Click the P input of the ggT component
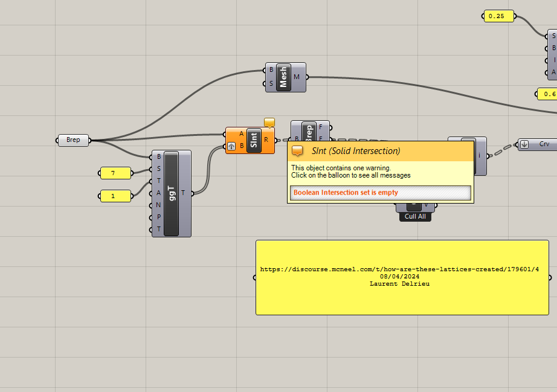557x392 pixels. point(159,217)
